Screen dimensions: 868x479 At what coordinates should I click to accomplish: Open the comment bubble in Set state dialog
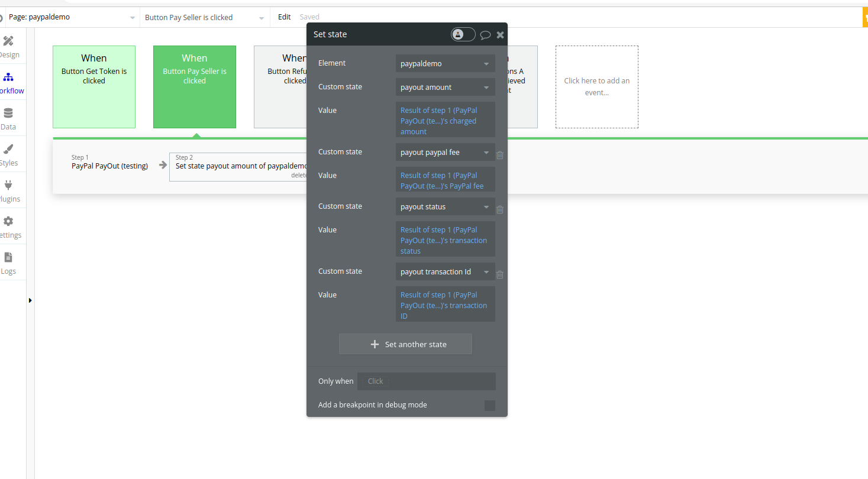coord(485,35)
